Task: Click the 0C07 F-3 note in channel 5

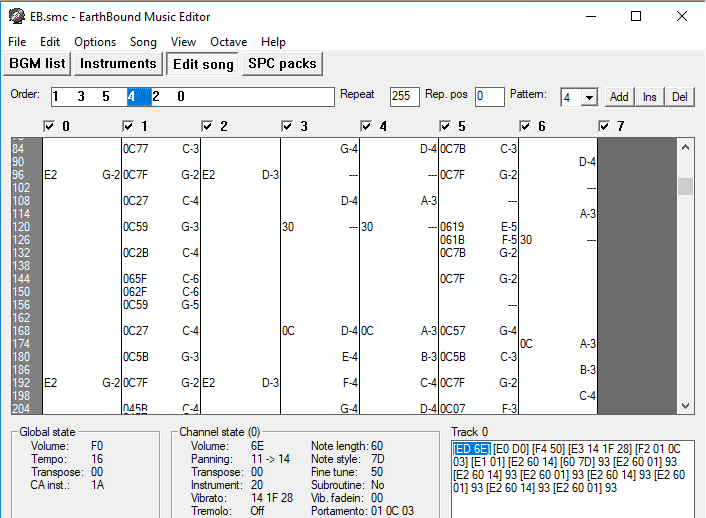Action: pyautogui.click(x=478, y=409)
